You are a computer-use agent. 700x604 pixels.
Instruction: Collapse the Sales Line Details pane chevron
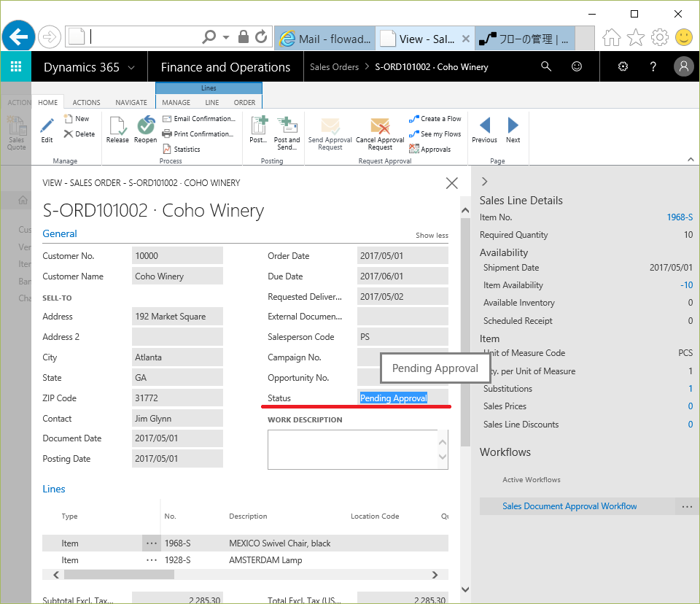(x=485, y=182)
